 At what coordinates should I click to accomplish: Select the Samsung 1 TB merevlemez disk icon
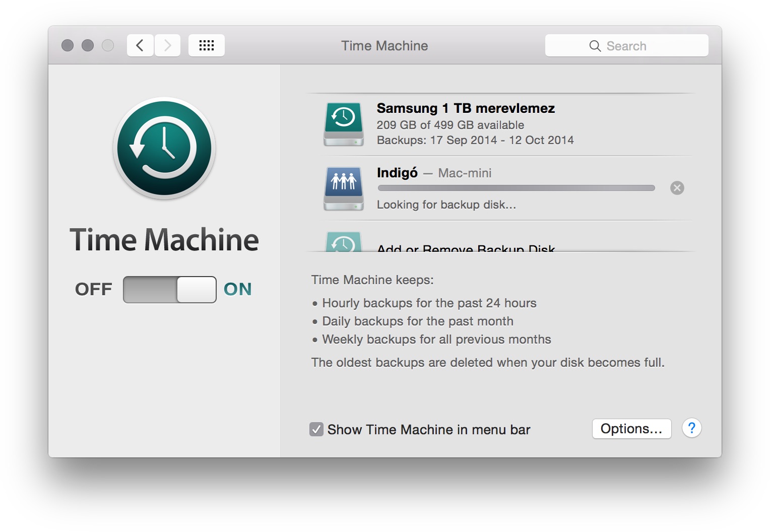click(343, 124)
